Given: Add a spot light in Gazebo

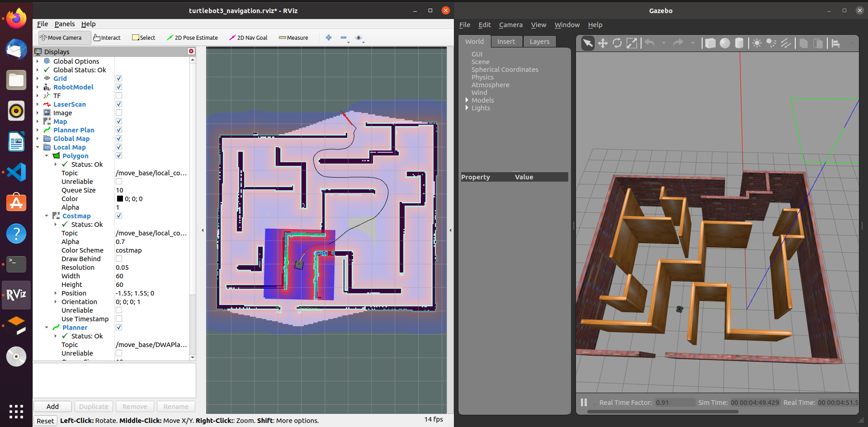Looking at the screenshot, I should tap(771, 43).
